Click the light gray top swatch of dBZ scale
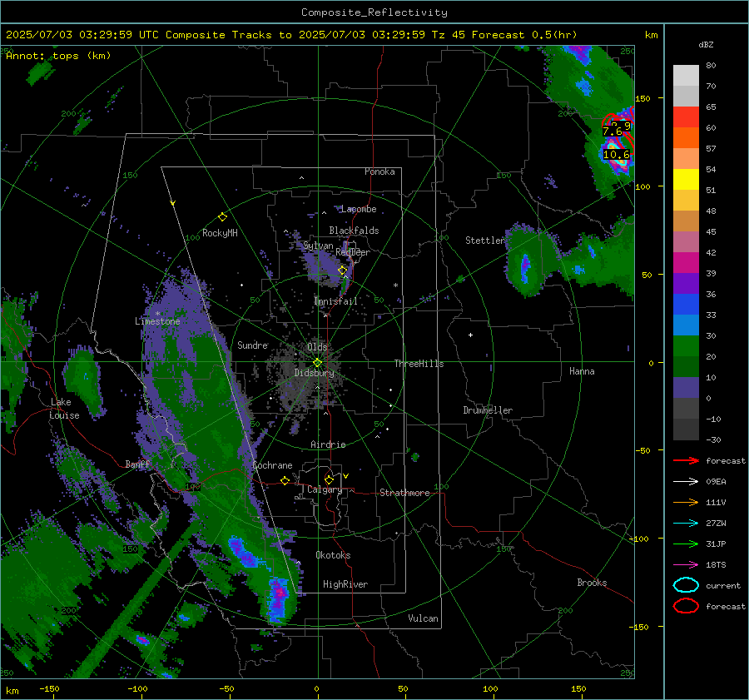Screen dimensions: 749x700 click(x=686, y=76)
